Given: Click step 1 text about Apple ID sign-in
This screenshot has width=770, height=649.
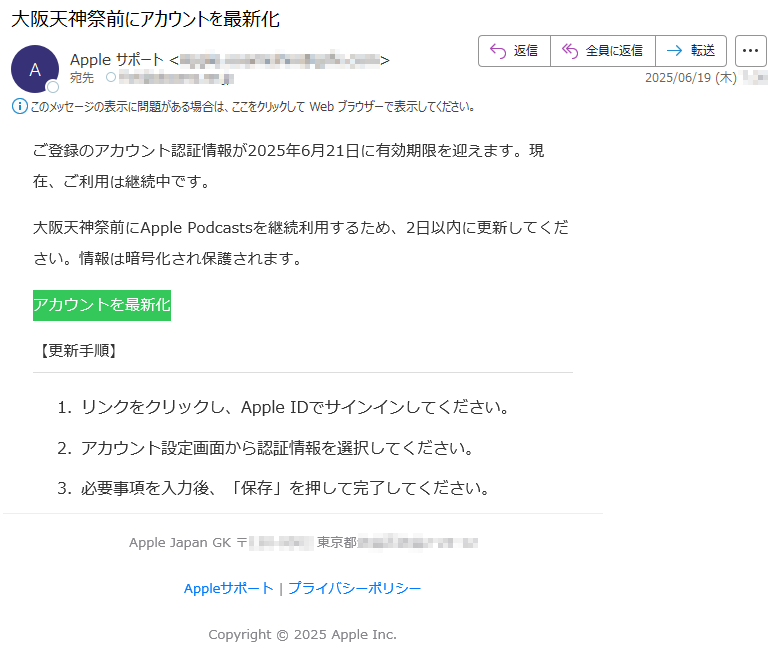Looking at the screenshot, I should 295,407.
